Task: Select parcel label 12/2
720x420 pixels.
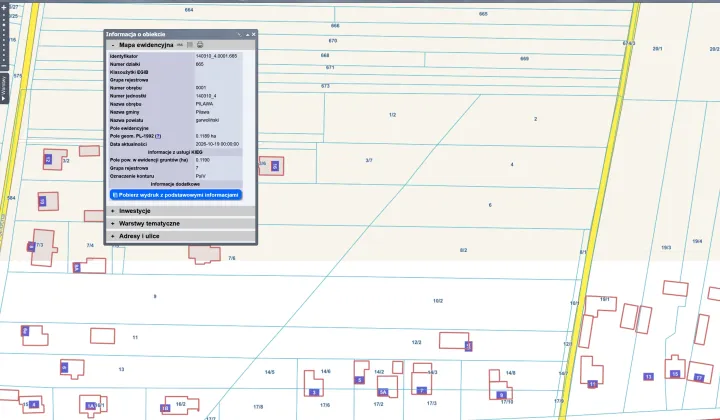Action: (416, 342)
